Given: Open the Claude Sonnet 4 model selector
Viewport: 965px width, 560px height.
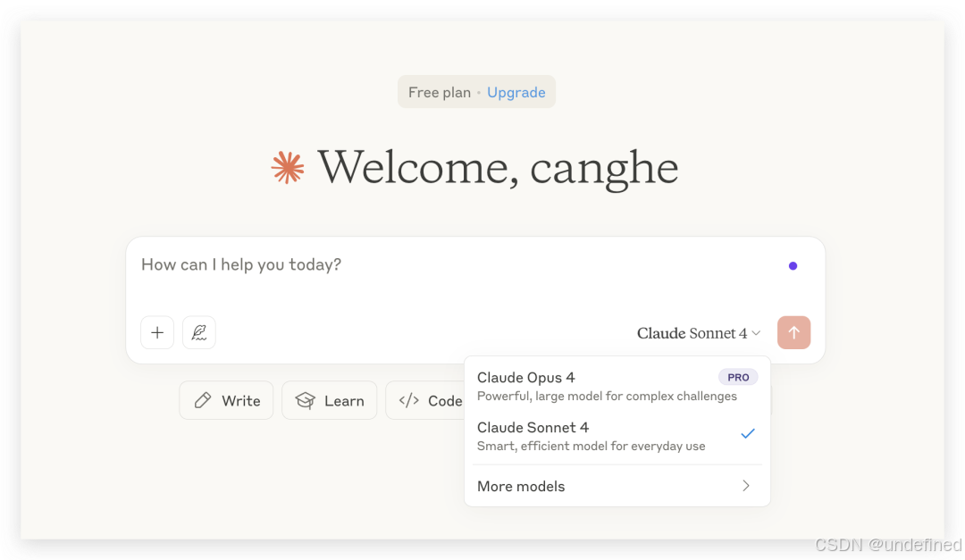Looking at the screenshot, I should tap(699, 333).
